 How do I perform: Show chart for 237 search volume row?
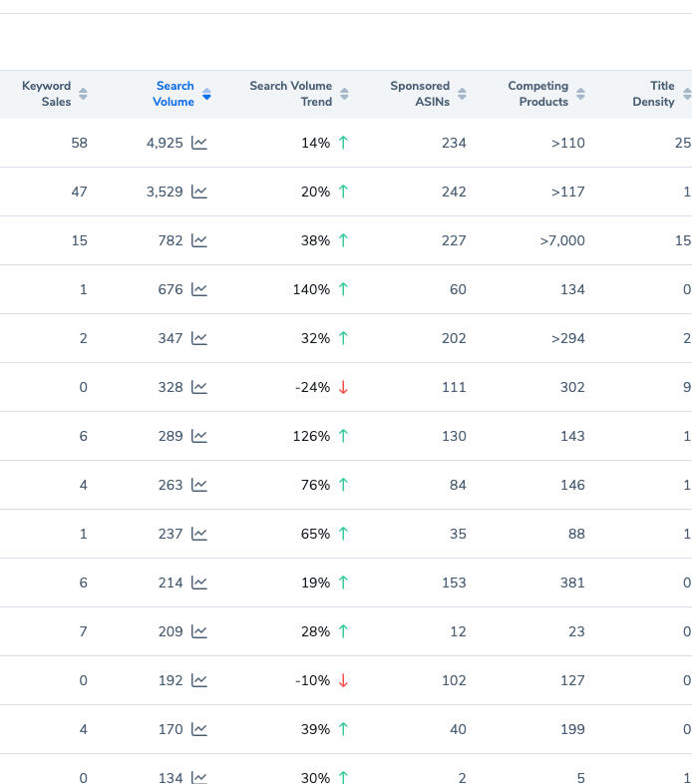point(199,534)
